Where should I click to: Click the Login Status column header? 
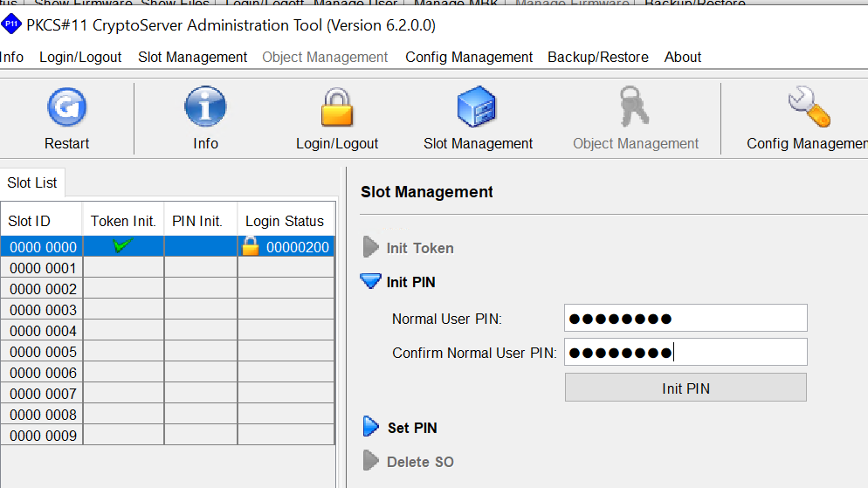tap(286, 221)
